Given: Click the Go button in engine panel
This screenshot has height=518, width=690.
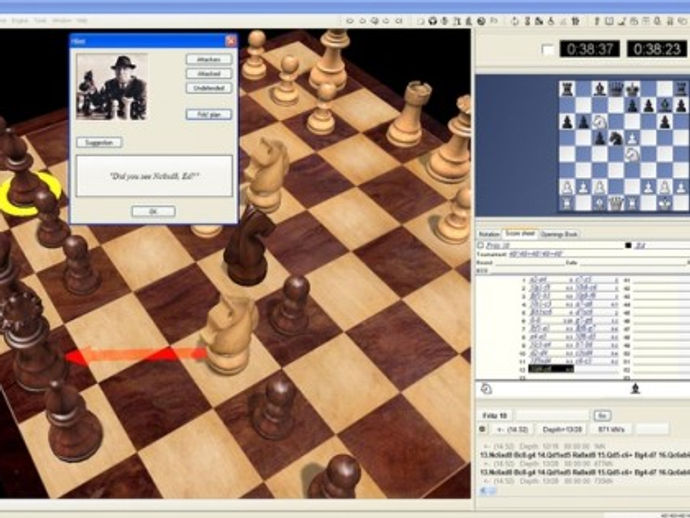Looking at the screenshot, I should point(602,415).
